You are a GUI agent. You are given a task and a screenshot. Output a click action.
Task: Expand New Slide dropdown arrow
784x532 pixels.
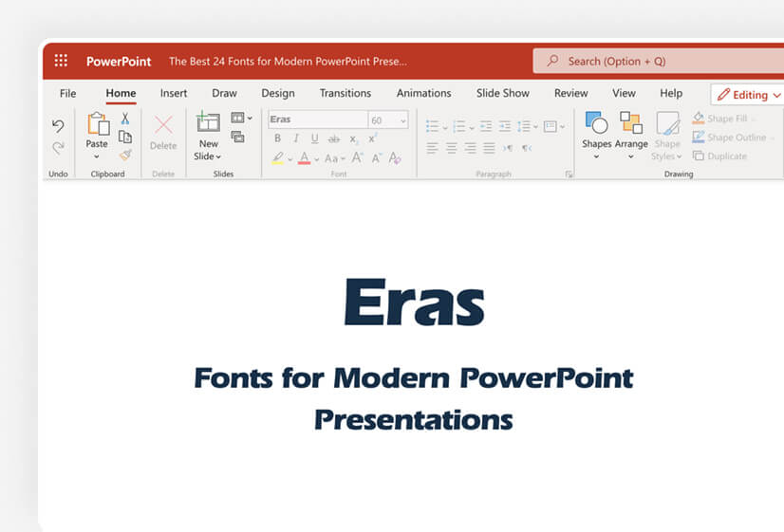(x=218, y=156)
